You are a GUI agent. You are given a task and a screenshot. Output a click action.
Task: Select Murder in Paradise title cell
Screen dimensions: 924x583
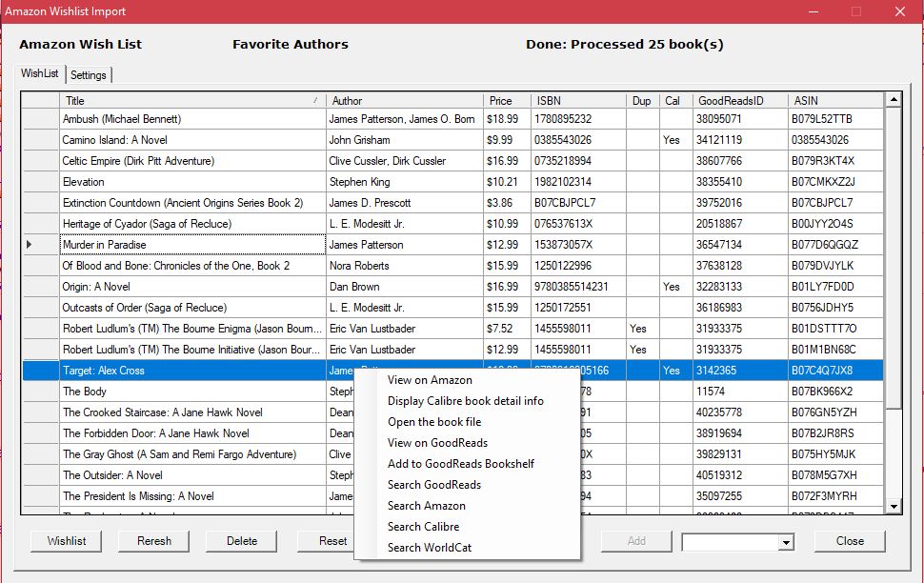(192, 245)
